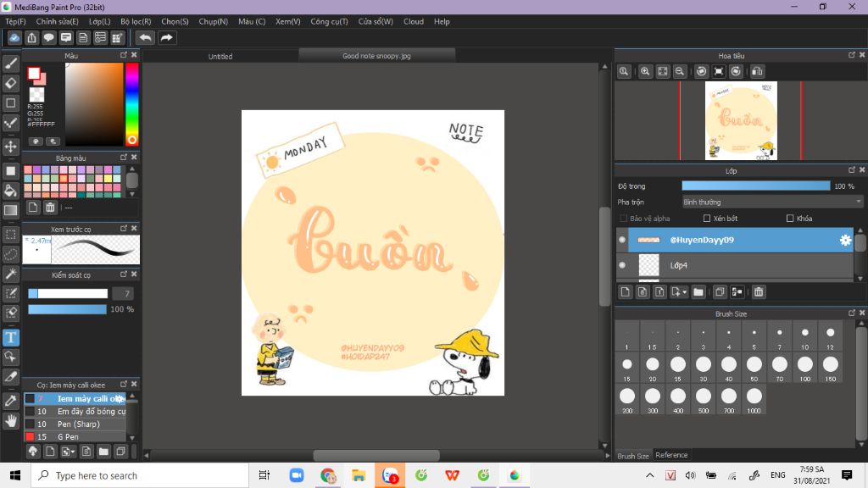Hide the @HuyenDayy09 layer
This screenshot has height=488, width=868.
(622, 240)
